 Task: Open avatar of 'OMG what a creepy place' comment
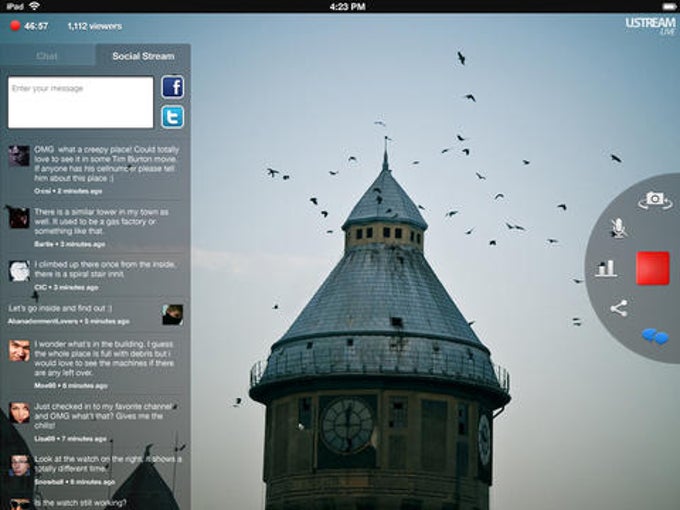pos(19,156)
